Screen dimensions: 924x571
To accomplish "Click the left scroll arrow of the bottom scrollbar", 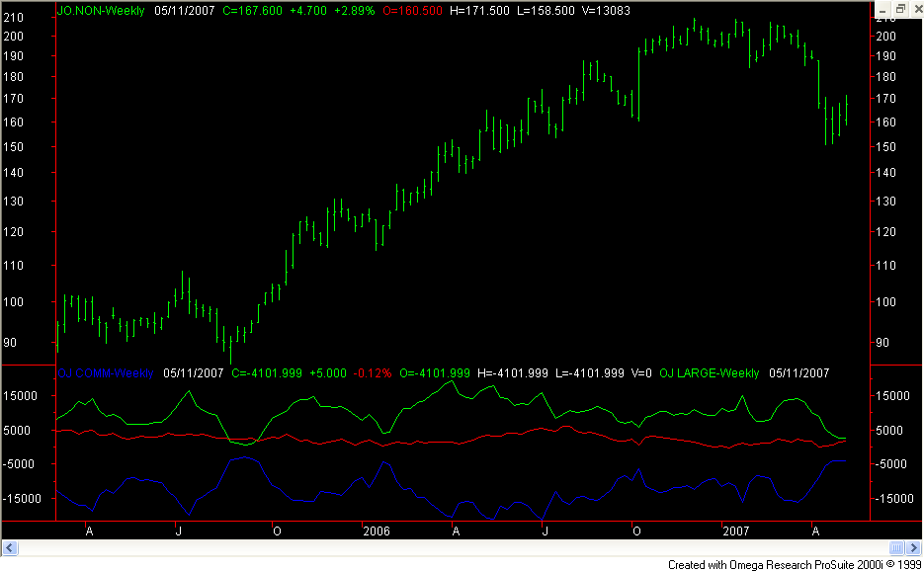I will [9, 547].
